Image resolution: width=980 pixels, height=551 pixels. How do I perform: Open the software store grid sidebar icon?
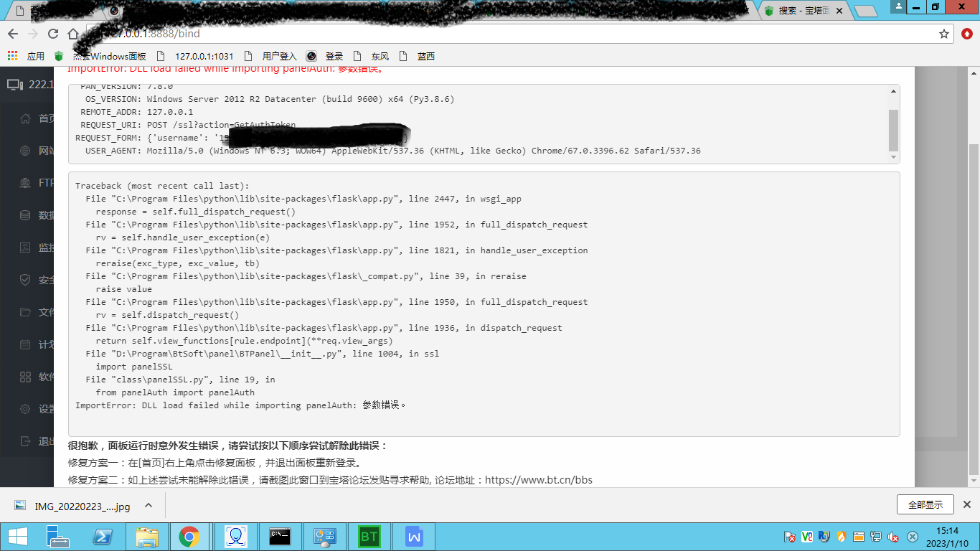(x=25, y=377)
